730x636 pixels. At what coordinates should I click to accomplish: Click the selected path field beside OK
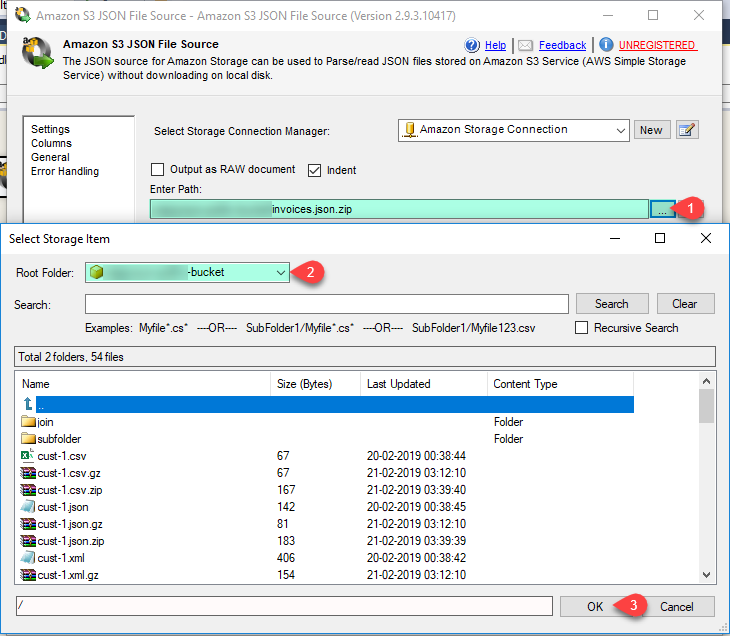pos(284,606)
